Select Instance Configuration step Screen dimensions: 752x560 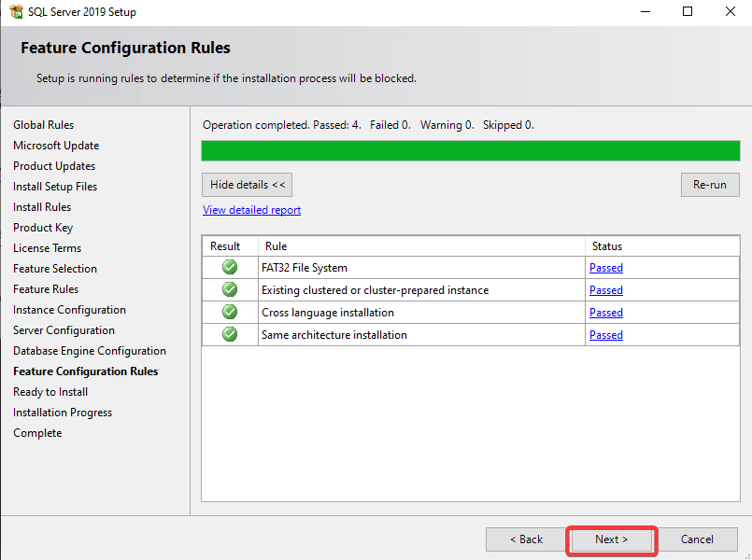coord(69,310)
